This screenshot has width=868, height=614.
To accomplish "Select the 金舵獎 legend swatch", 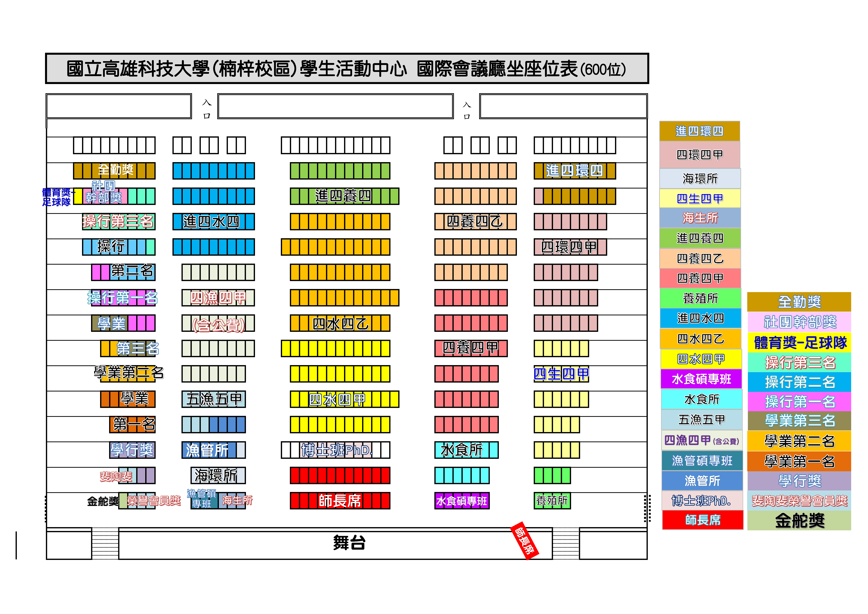I will pos(799,521).
